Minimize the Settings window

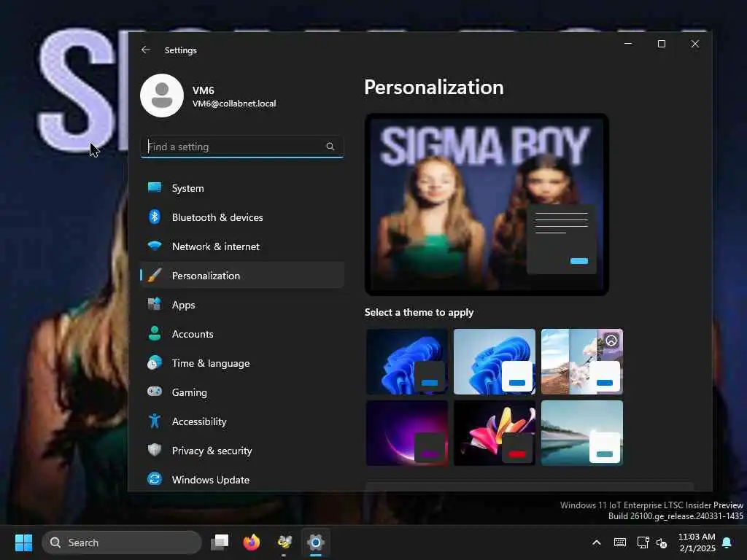pyautogui.click(x=628, y=44)
